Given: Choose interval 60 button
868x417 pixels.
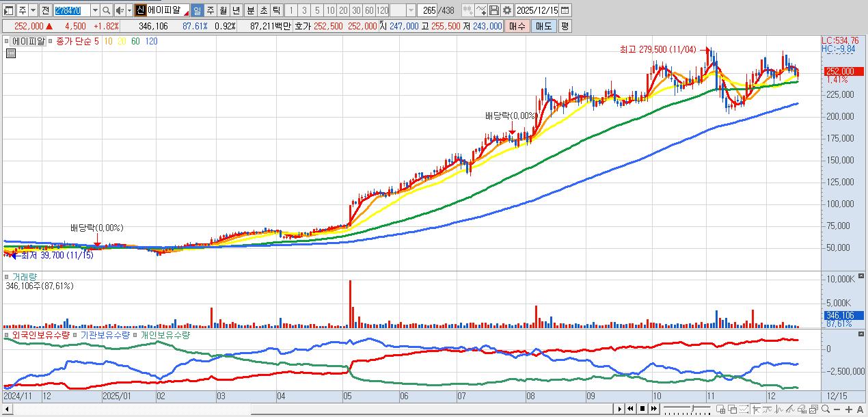Looking at the screenshot, I should click(x=369, y=10).
